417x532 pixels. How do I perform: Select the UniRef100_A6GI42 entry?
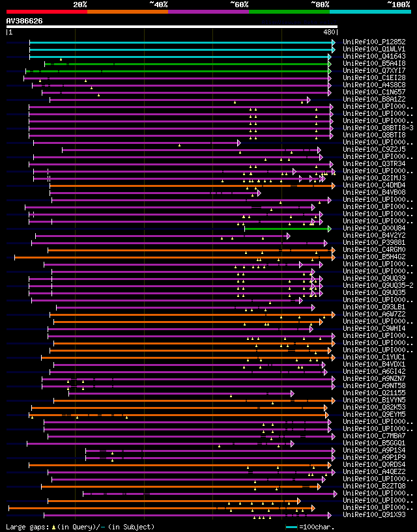tap(374, 372)
